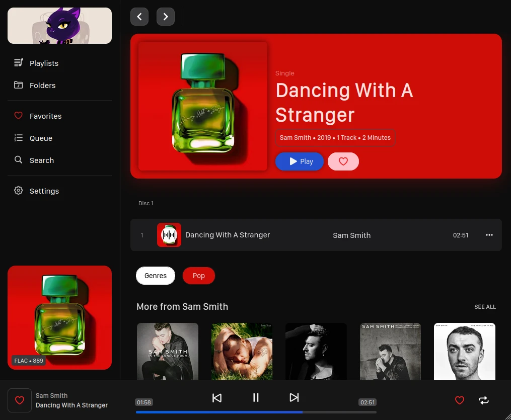Pause the current playback
The height and width of the screenshot is (420, 511).
(256, 397)
